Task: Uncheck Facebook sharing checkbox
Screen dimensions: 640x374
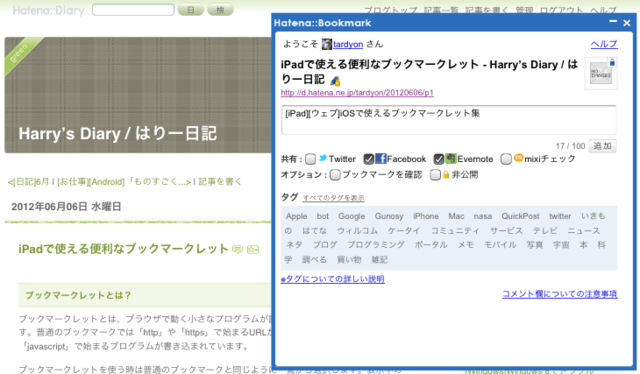Action: tap(369, 159)
